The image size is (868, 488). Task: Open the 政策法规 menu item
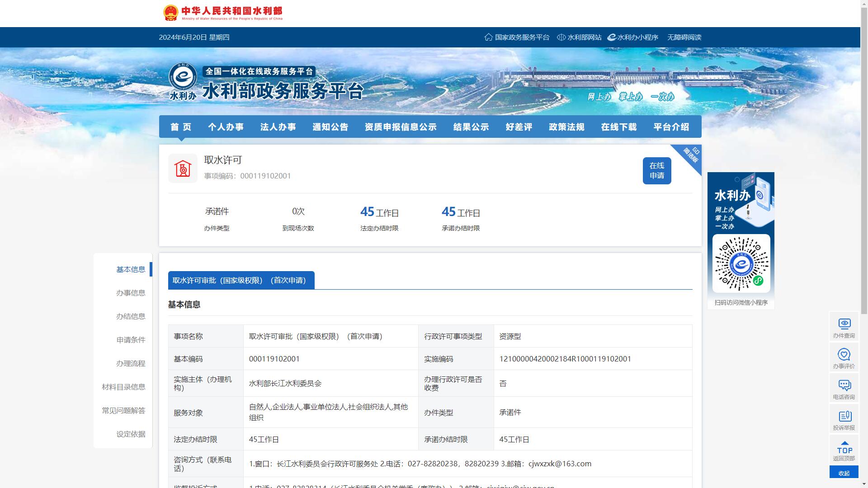[566, 127]
